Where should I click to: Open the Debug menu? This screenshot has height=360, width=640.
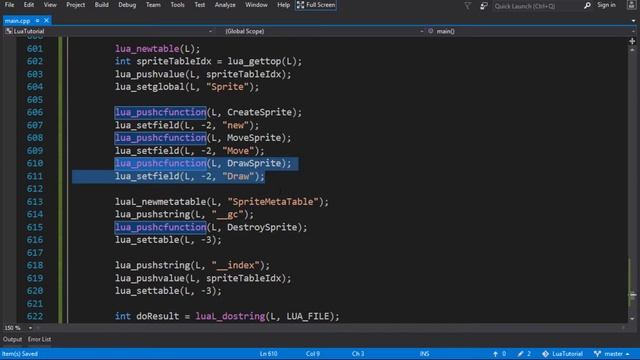click(127, 5)
